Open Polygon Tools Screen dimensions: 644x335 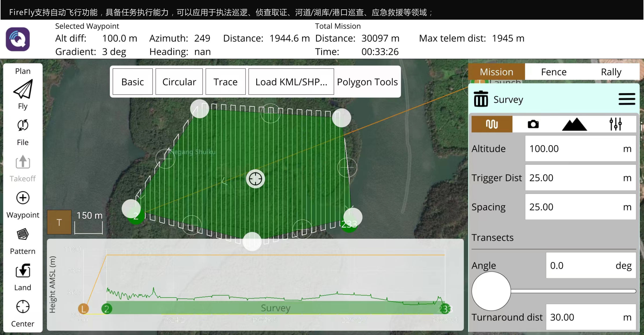tap(367, 81)
